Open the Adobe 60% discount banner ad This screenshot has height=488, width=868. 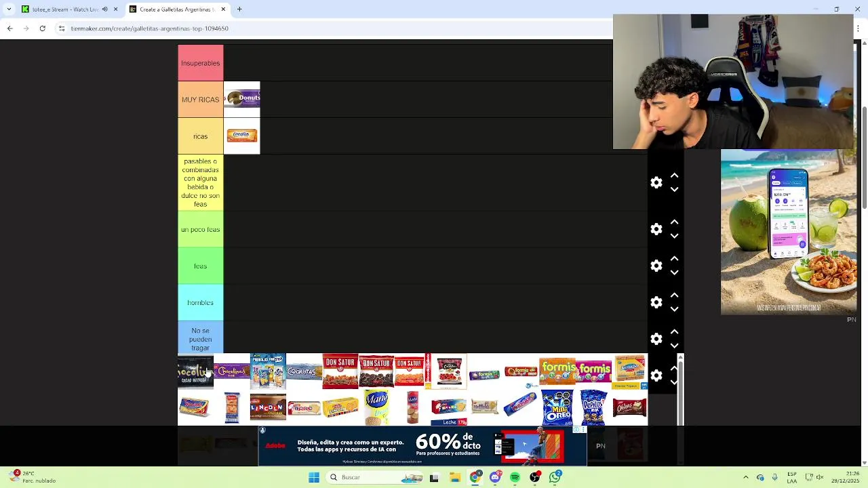pyautogui.click(x=422, y=446)
